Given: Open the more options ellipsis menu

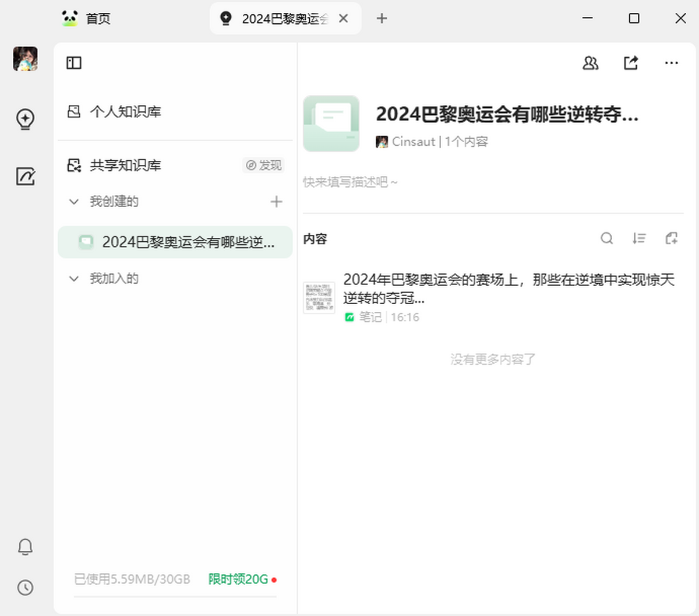Looking at the screenshot, I should coord(671,63).
